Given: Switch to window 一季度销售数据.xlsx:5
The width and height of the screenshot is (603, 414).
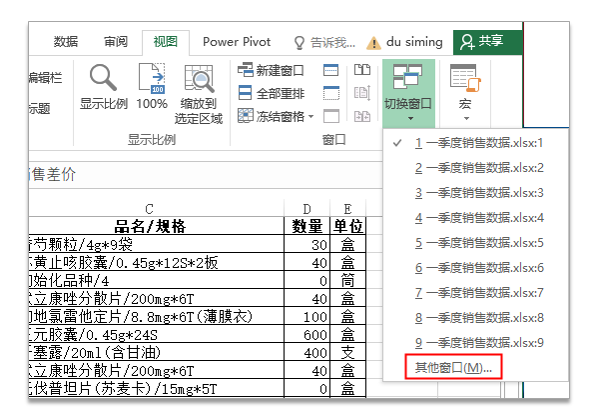Looking at the screenshot, I should coord(476,243).
